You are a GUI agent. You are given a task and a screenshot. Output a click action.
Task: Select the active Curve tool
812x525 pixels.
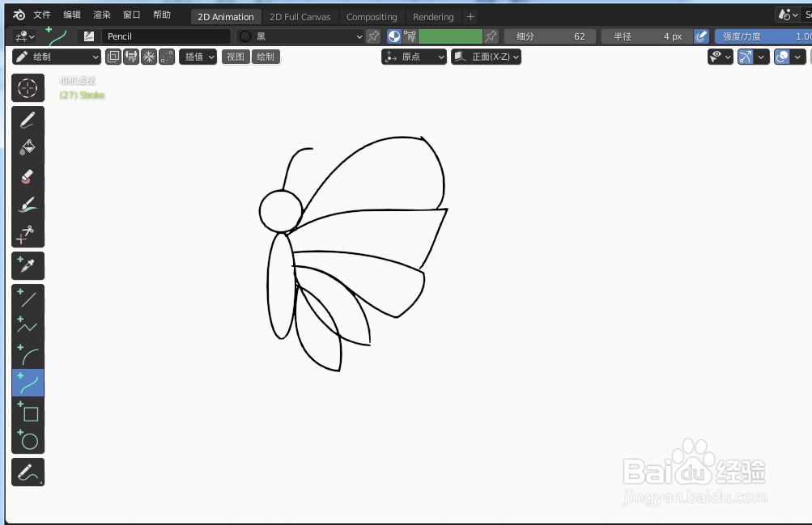pyautogui.click(x=28, y=383)
